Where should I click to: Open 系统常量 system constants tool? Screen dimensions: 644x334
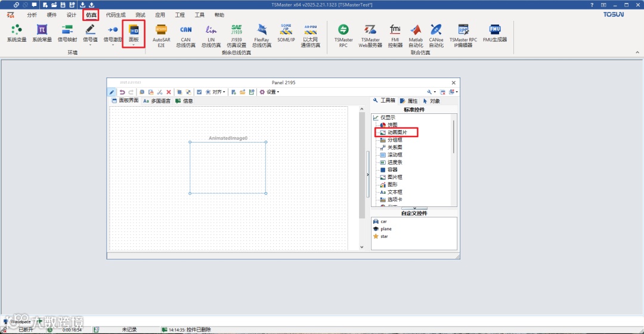42,33
